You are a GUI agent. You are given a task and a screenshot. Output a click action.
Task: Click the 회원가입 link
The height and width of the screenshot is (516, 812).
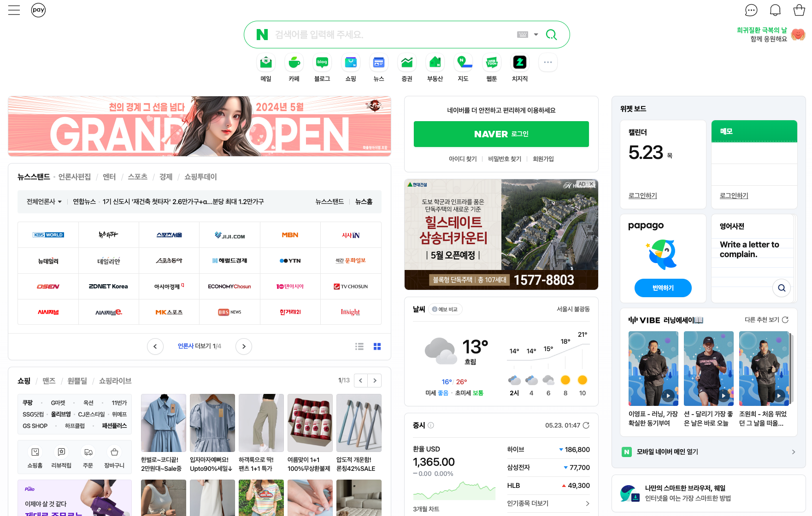(543, 159)
